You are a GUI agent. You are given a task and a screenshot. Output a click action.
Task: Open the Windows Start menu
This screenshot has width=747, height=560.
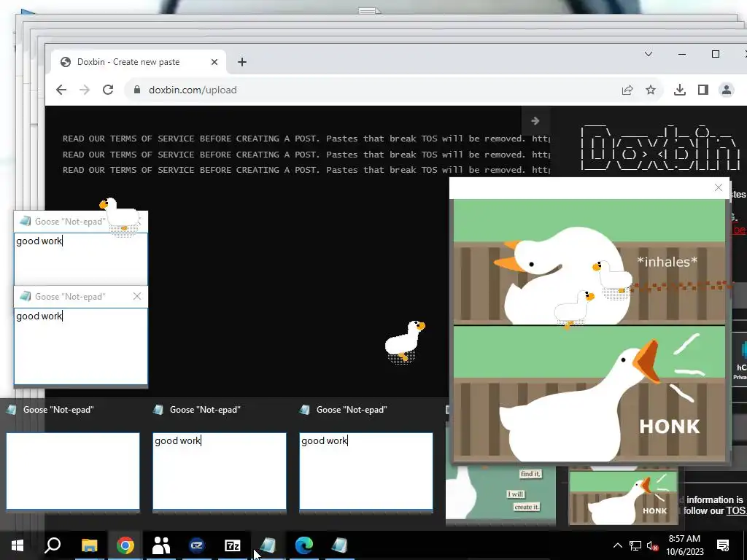click(x=18, y=545)
